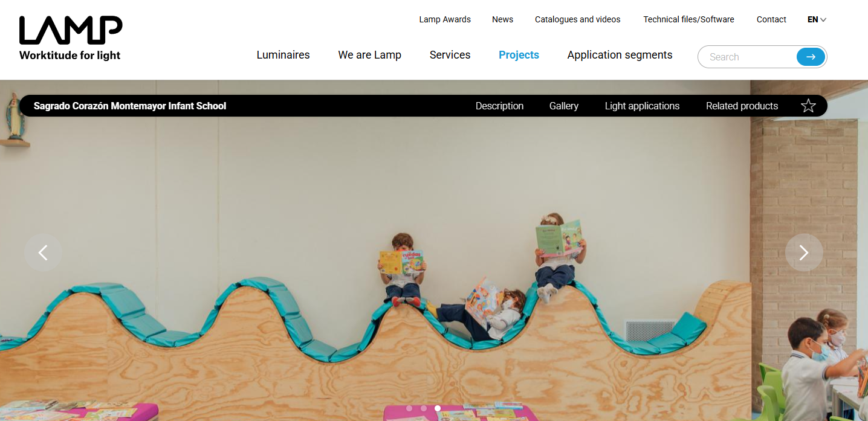Advance to next slide with right arrow
Image resolution: width=868 pixels, height=421 pixels.
click(x=804, y=252)
